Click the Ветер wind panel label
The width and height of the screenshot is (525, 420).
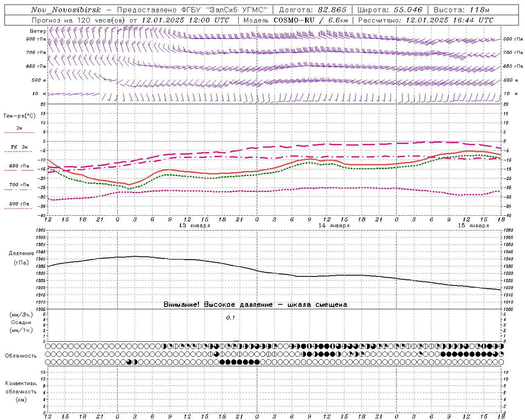tap(38, 31)
